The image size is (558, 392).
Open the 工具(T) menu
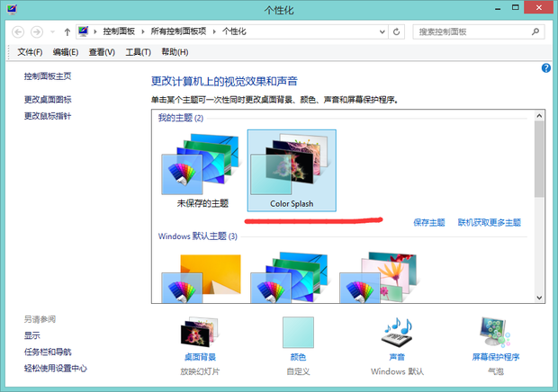138,51
